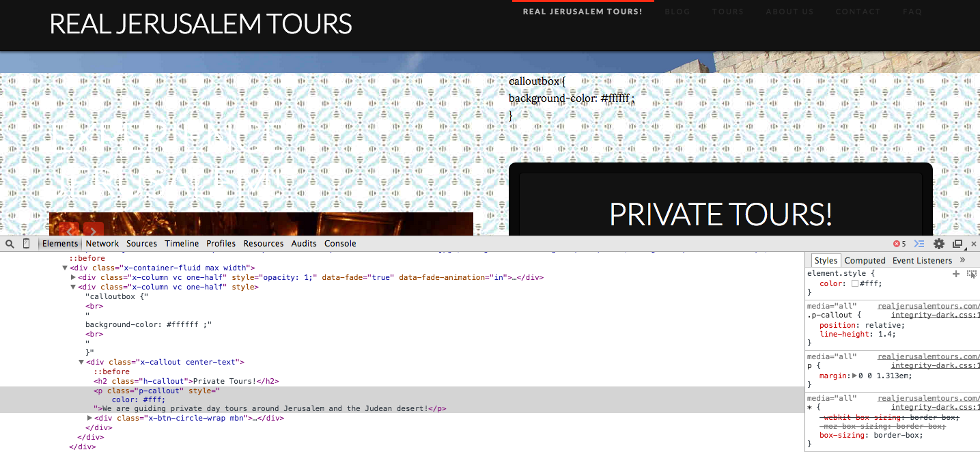Collapse the x-callout center-text div
980x452 pixels.
tap(81, 363)
